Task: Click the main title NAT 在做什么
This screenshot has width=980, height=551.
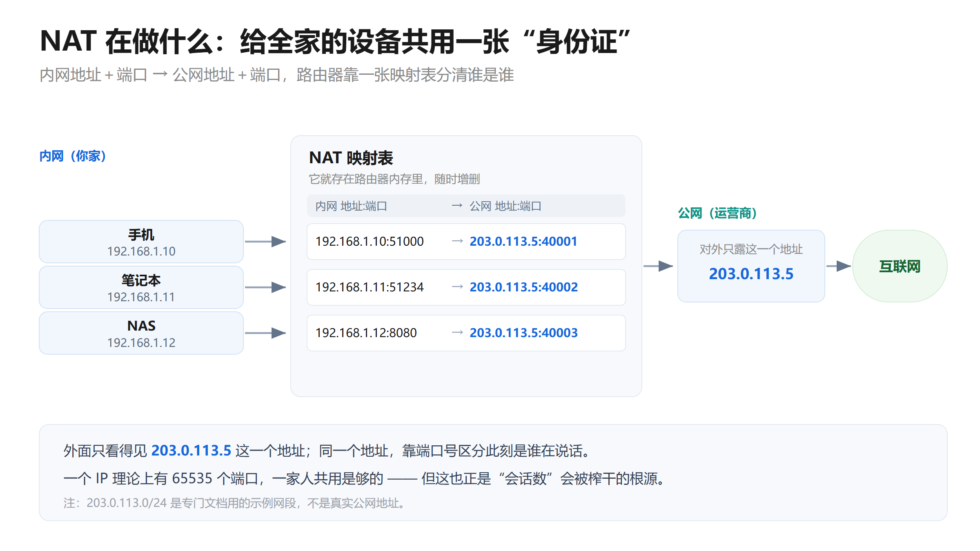Action: 335,42
